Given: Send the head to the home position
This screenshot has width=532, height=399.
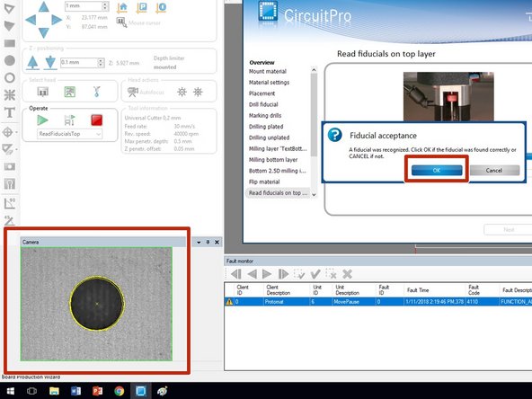Looking at the screenshot, I should pos(122,8).
